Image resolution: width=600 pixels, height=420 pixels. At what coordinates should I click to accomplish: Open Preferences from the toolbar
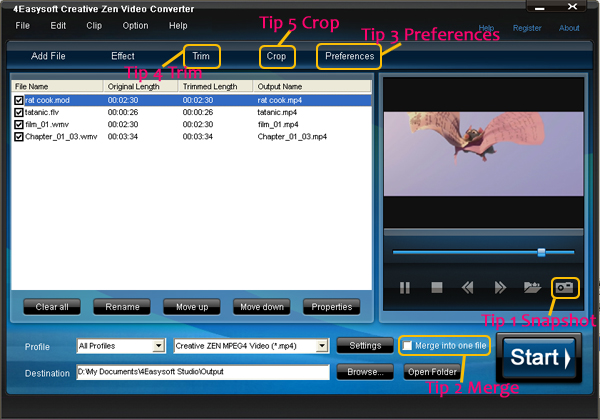click(350, 56)
